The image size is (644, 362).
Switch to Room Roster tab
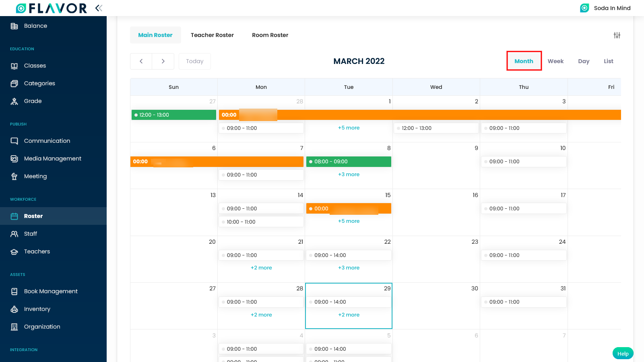pos(270,35)
